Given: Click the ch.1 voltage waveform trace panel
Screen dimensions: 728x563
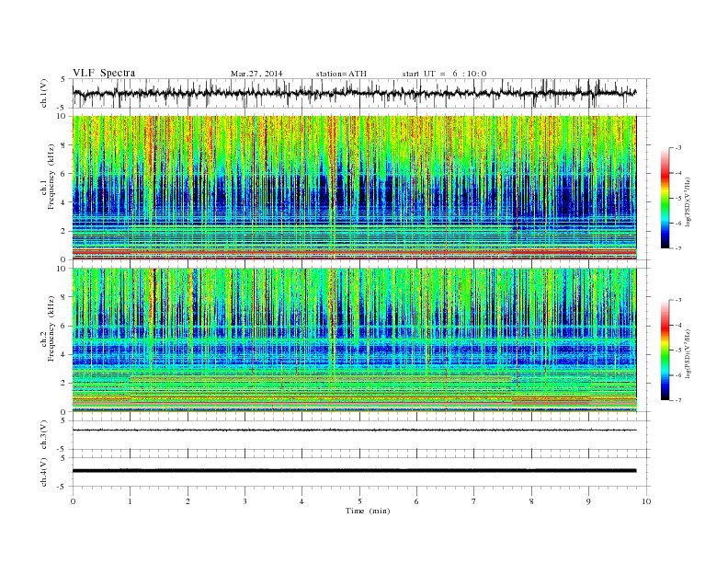Looking at the screenshot, I should (361, 93).
